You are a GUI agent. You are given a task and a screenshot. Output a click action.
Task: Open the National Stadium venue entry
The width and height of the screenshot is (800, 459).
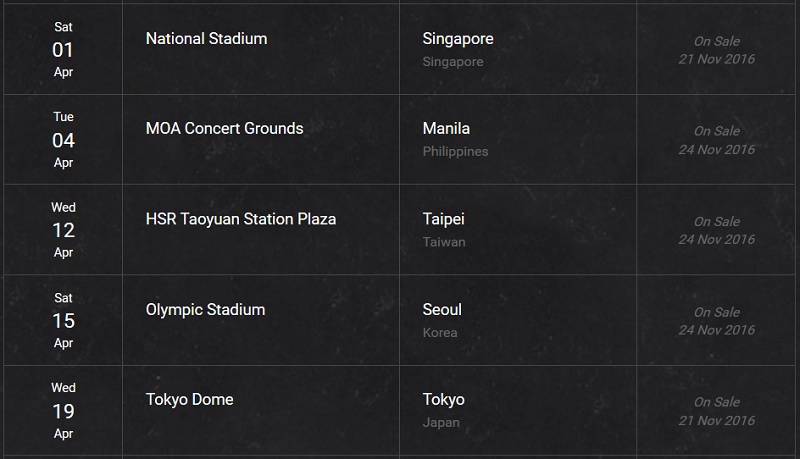tap(206, 39)
